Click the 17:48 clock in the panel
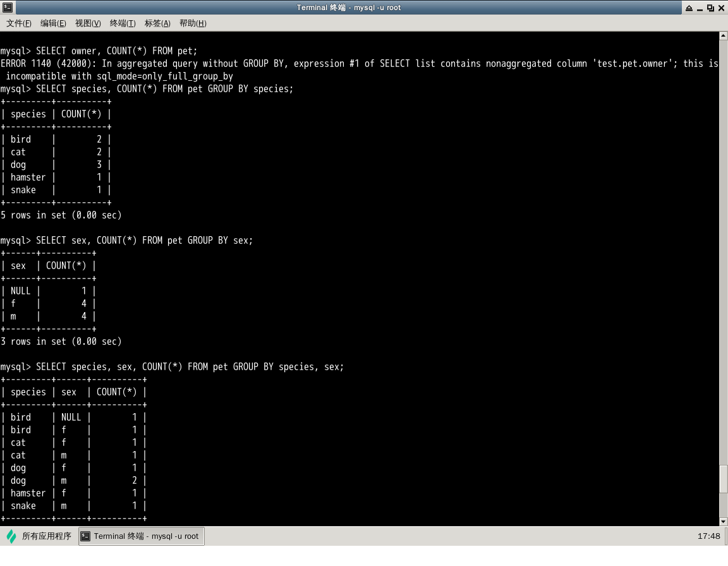This screenshot has height=566, width=728. click(x=708, y=536)
